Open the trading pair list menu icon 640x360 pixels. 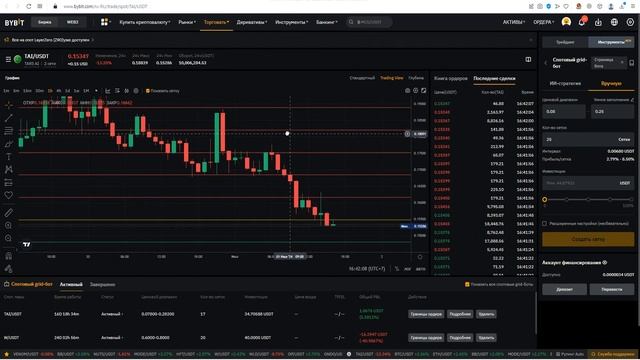(x=8, y=60)
